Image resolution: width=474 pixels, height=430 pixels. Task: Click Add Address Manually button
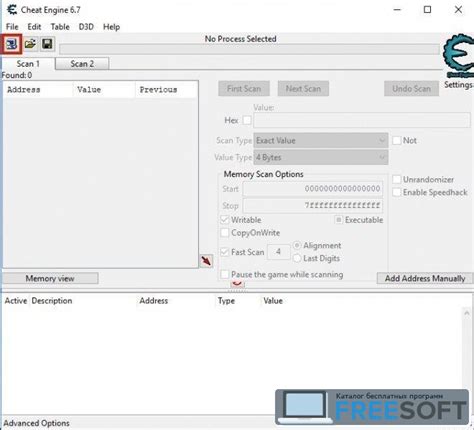pos(425,278)
